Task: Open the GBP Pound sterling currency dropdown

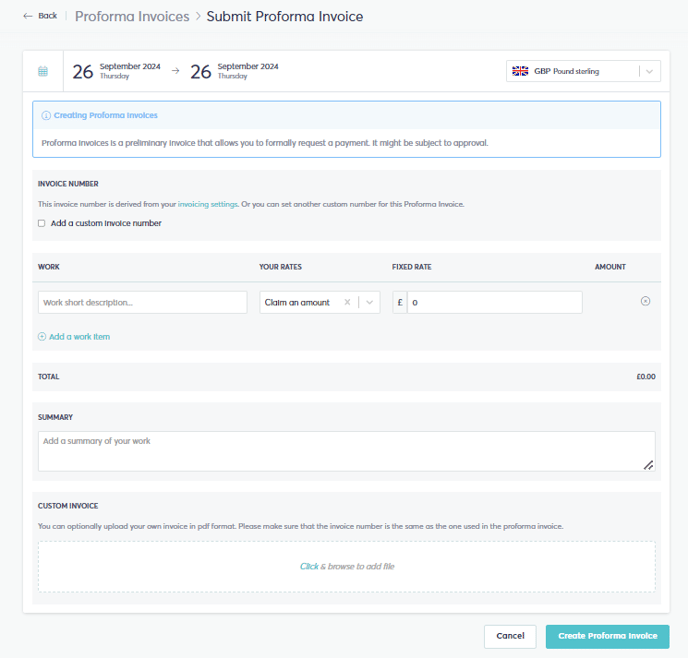Action: pyautogui.click(x=583, y=71)
